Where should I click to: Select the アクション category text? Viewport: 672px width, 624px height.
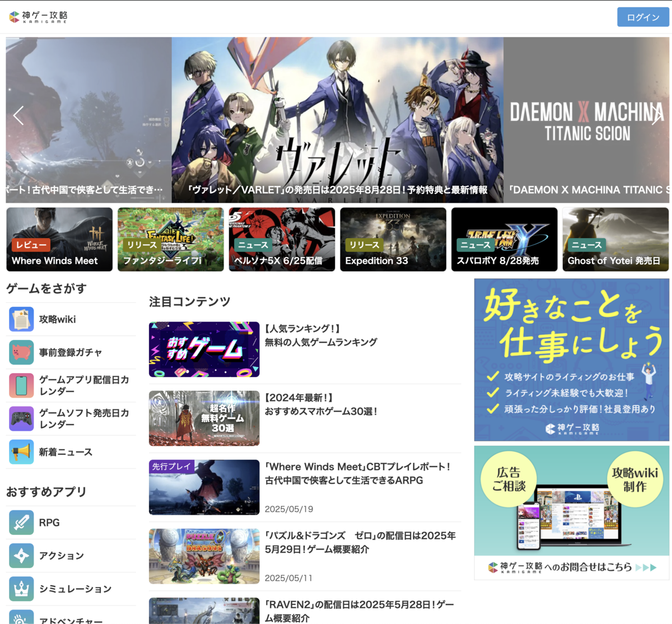pyautogui.click(x=62, y=556)
